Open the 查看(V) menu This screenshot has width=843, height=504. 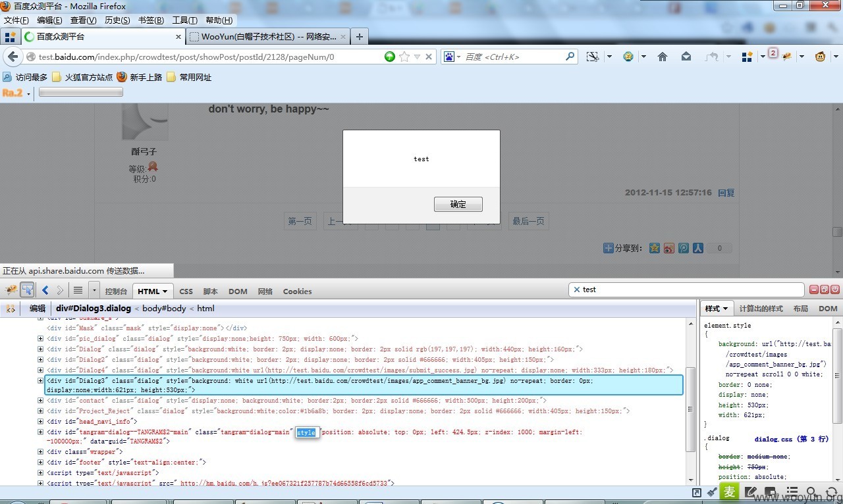(84, 20)
